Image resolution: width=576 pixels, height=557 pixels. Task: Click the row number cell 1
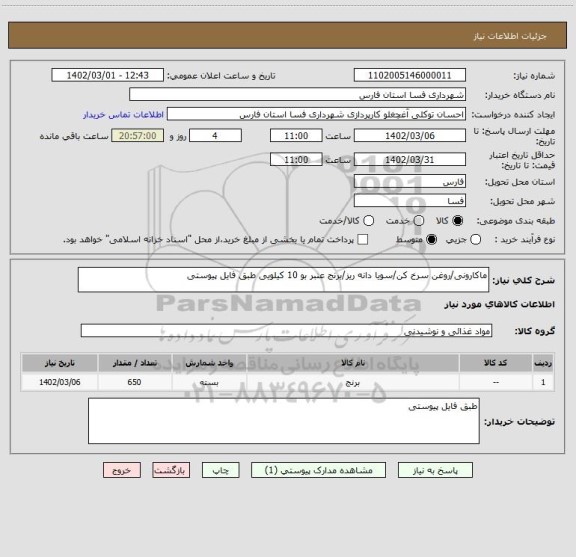coord(543,382)
